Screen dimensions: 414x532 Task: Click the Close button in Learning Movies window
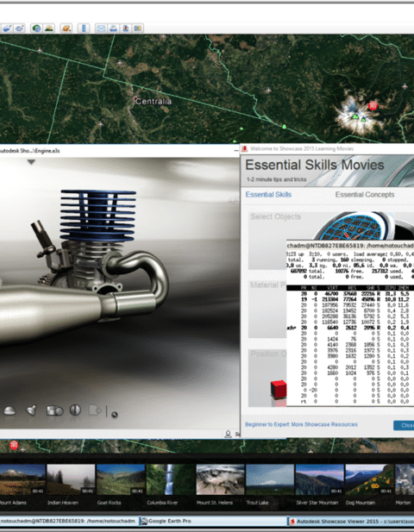point(404,425)
